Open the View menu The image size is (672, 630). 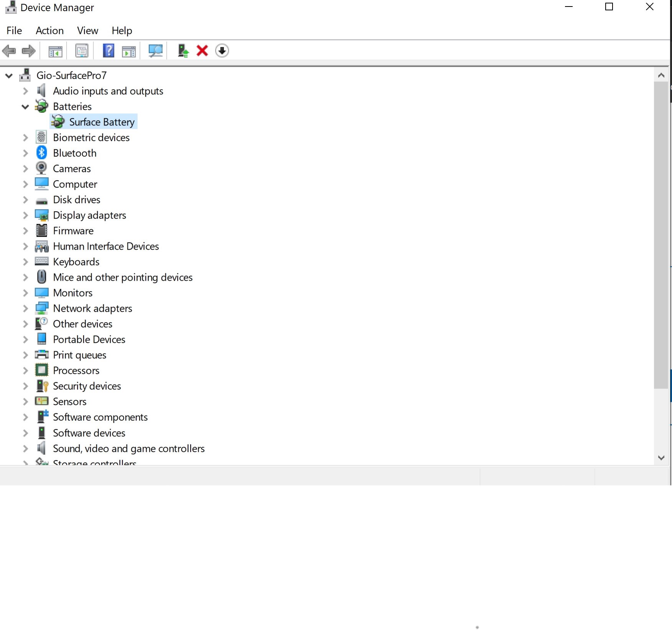coord(87,30)
